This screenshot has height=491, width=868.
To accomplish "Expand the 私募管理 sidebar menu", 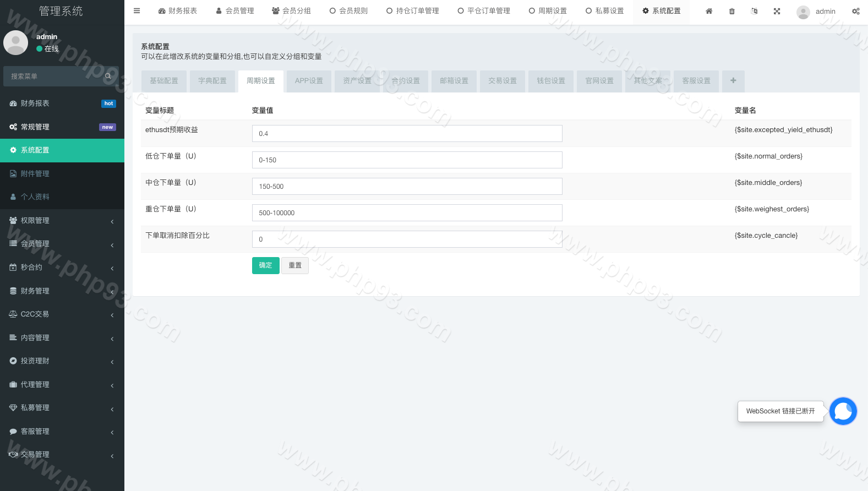I will coord(62,408).
